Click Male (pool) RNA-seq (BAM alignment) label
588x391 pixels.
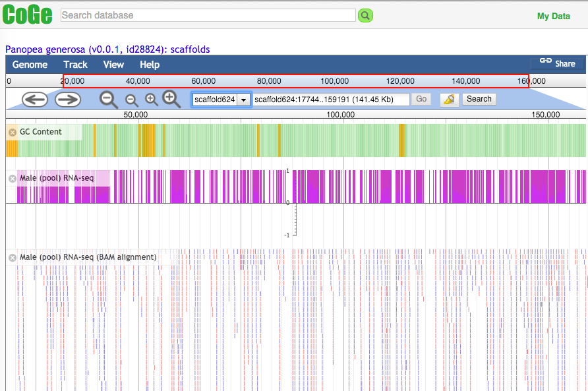[x=88, y=257]
